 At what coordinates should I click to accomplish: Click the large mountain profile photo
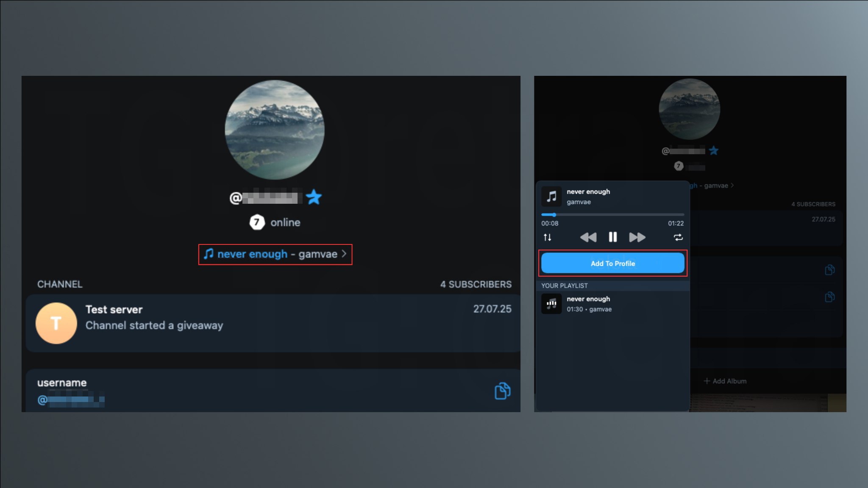[x=275, y=130]
